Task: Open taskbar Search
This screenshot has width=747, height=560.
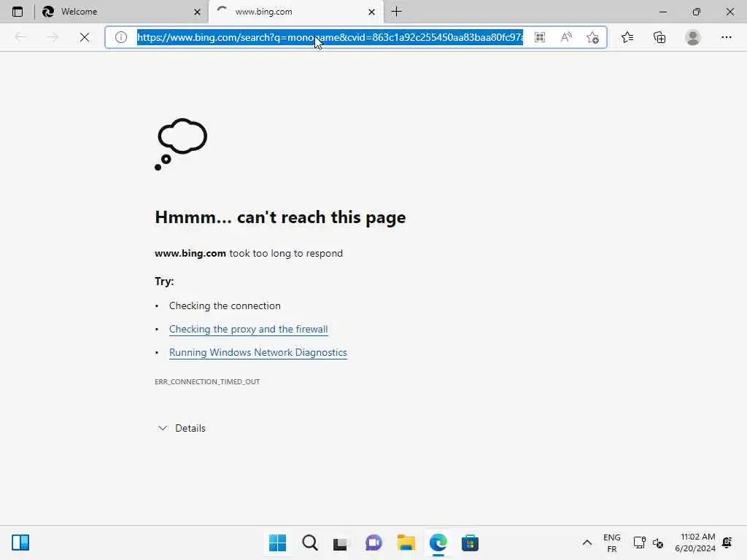Action: click(x=309, y=542)
